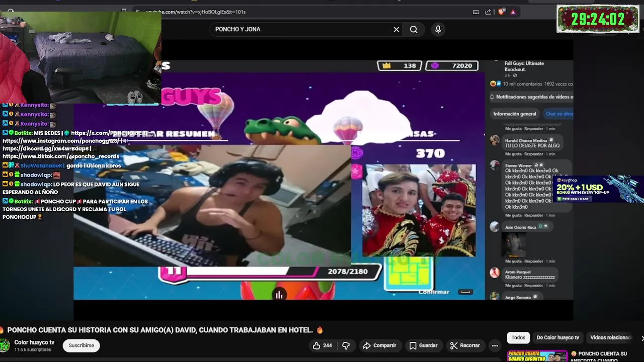Start voice search with microphone icon

click(438, 29)
